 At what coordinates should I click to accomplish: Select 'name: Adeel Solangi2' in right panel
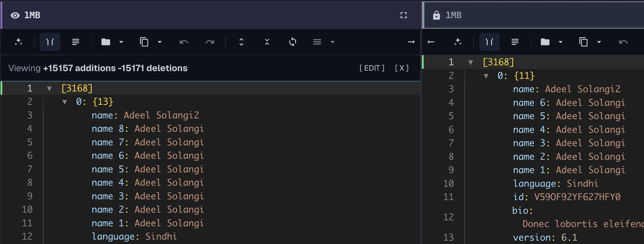[x=567, y=89]
